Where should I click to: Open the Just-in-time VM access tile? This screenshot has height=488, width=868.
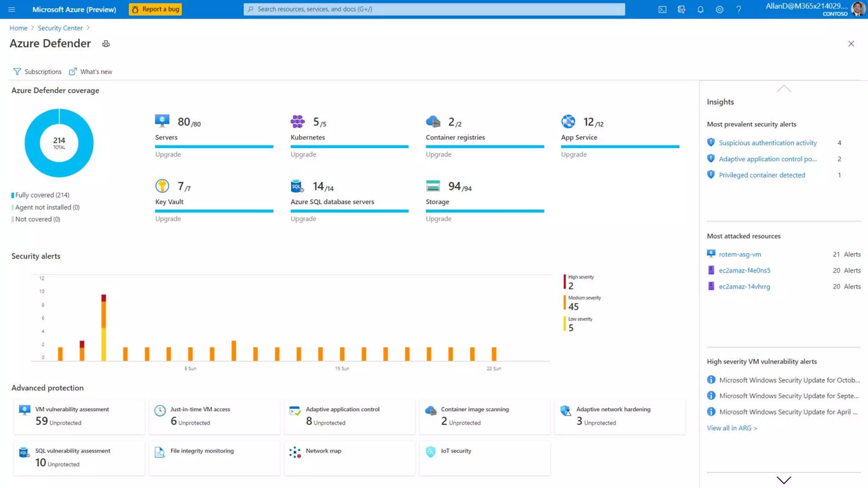214,416
